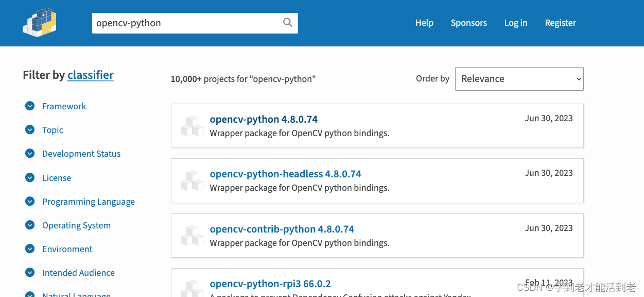The height and width of the screenshot is (297, 644).
Task: Click the Register link
Action: click(x=560, y=23)
